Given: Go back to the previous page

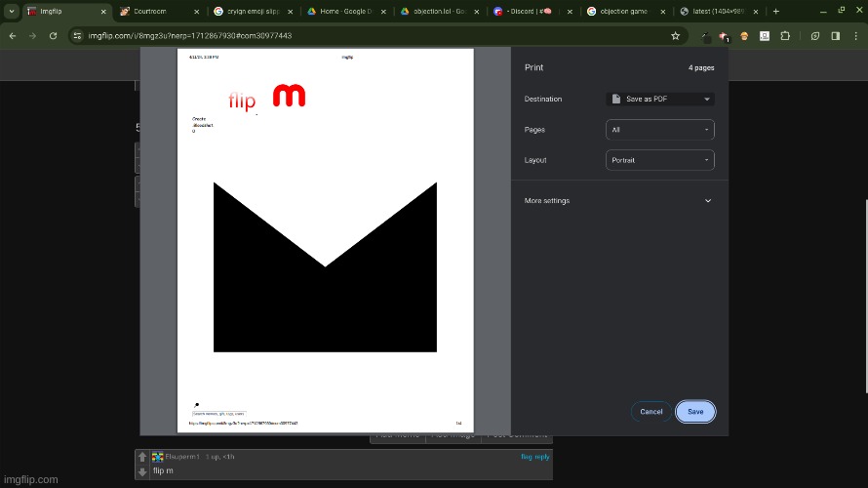Looking at the screenshot, I should point(12,36).
